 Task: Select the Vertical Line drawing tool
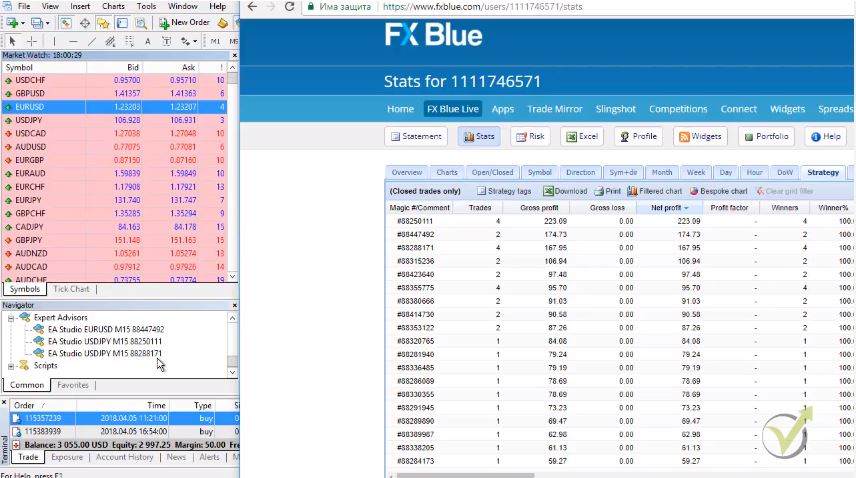click(54, 41)
